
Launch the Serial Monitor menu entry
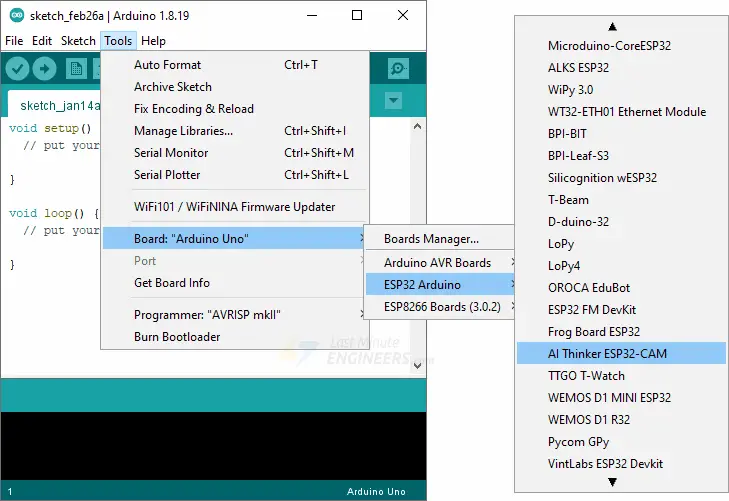tap(234, 152)
